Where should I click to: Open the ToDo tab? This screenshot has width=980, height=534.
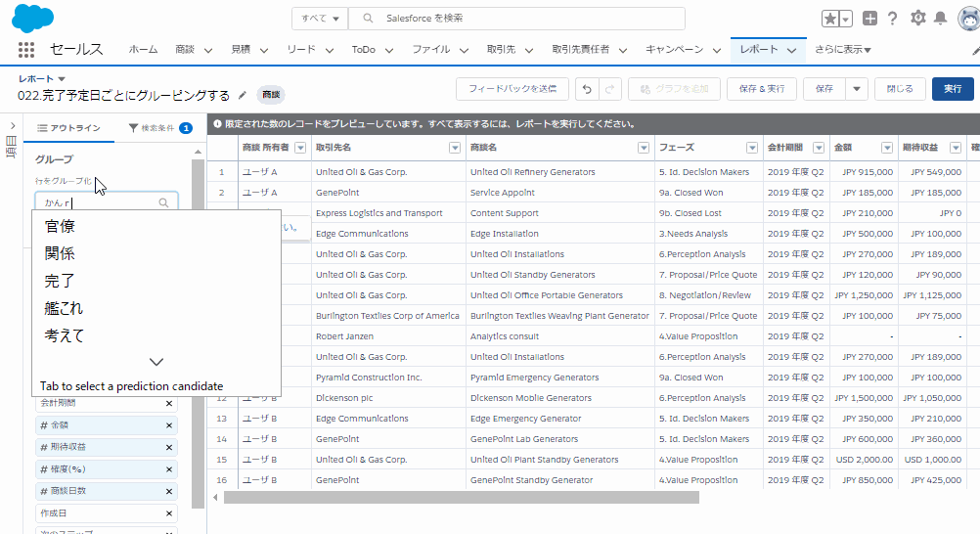(x=363, y=50)
